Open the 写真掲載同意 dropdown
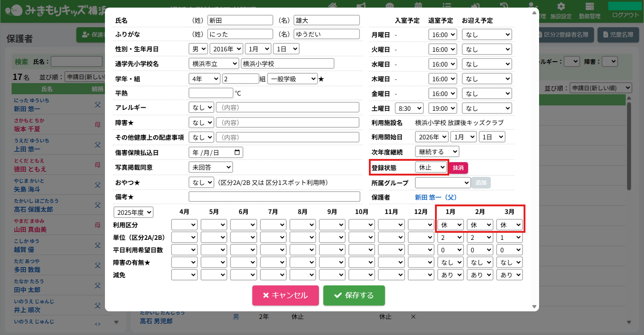Screen dimensions: 644x335 (210, 167)
